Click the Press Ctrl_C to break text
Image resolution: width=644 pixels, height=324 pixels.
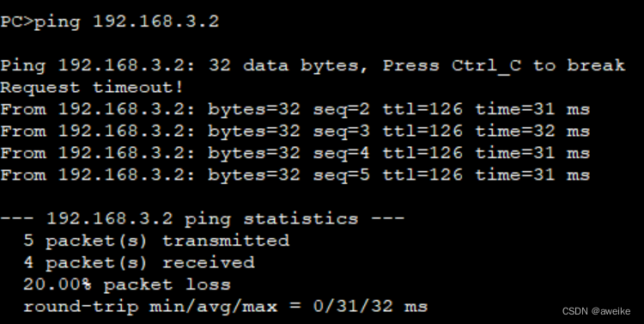pos(504,65)
